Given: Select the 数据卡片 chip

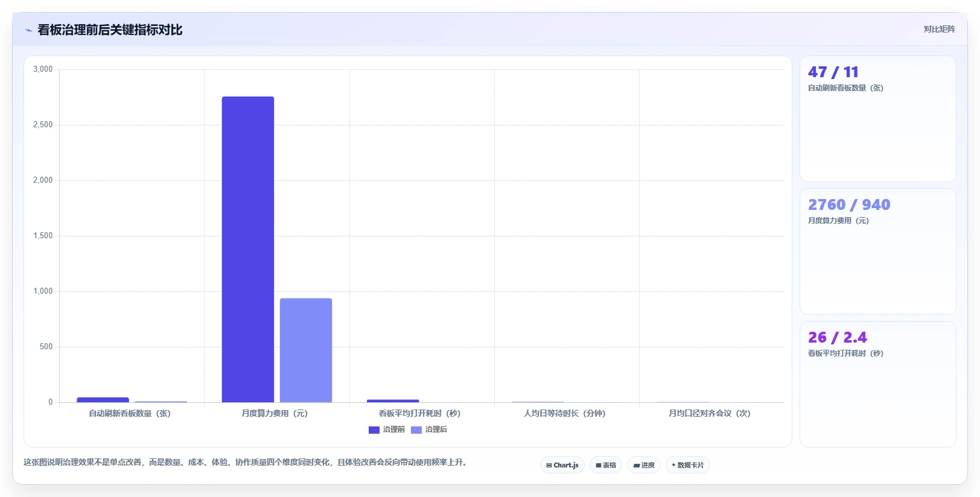Looking at the screenshot, I should point(688,465).
